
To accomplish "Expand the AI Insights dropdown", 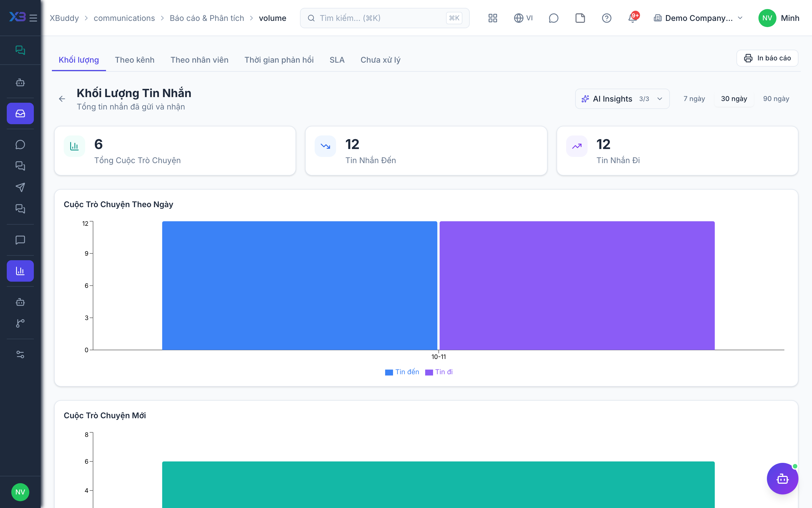I will (622, 99).
